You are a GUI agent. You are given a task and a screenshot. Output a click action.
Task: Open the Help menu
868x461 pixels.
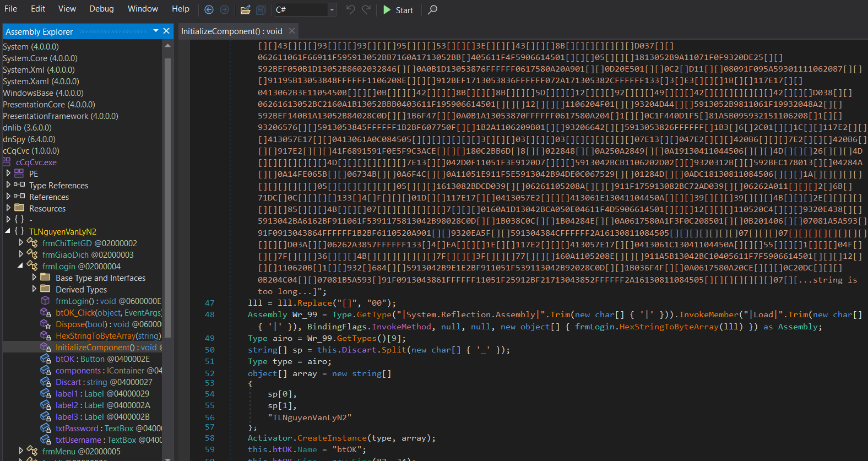coord(181,9)
